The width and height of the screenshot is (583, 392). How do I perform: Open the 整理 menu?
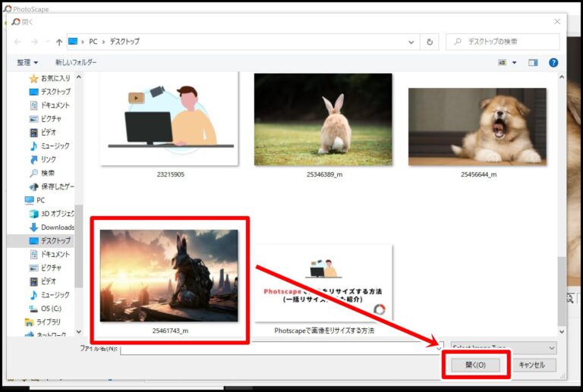(27, 62)
